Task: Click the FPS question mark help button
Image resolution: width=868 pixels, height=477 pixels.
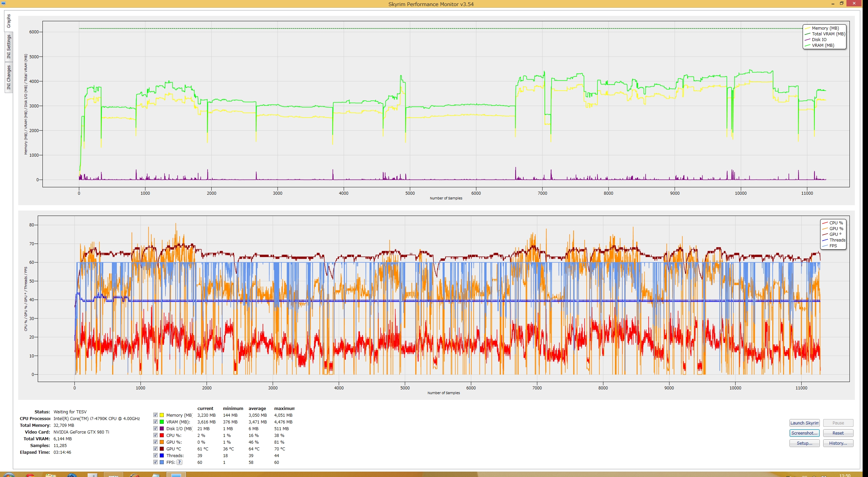Action: 180,462
